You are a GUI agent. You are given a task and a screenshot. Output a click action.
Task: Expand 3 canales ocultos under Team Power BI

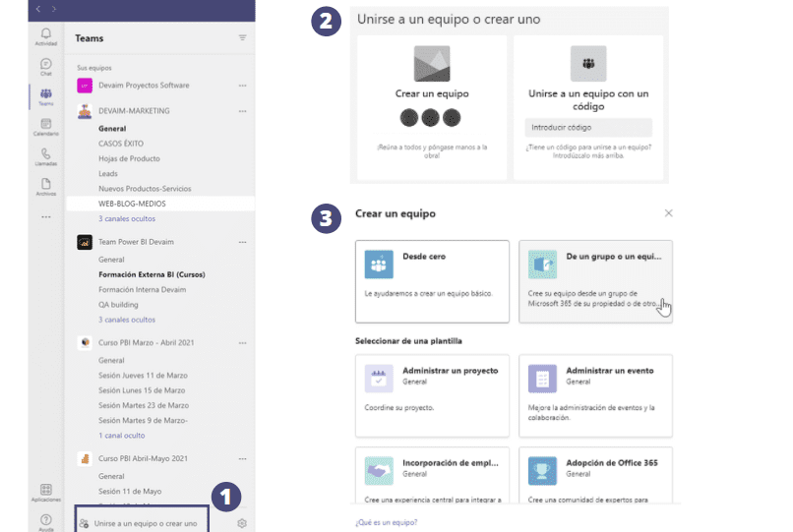[127, 320]
